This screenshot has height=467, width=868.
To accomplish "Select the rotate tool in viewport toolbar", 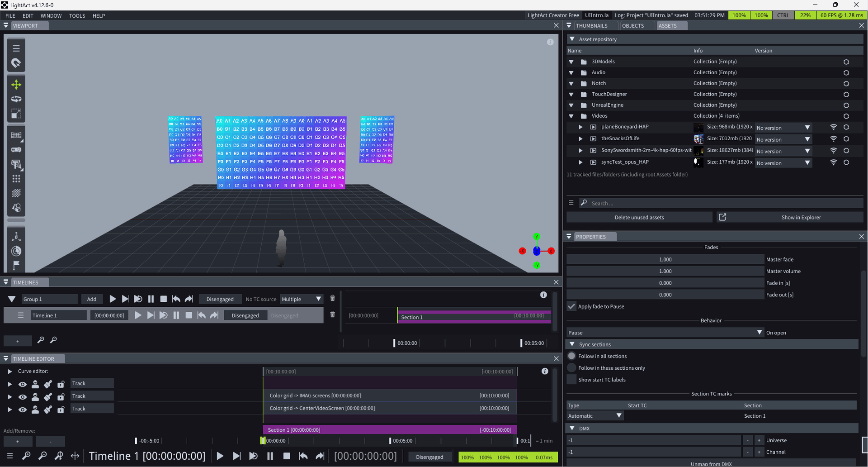I will (x=16, y=99).
